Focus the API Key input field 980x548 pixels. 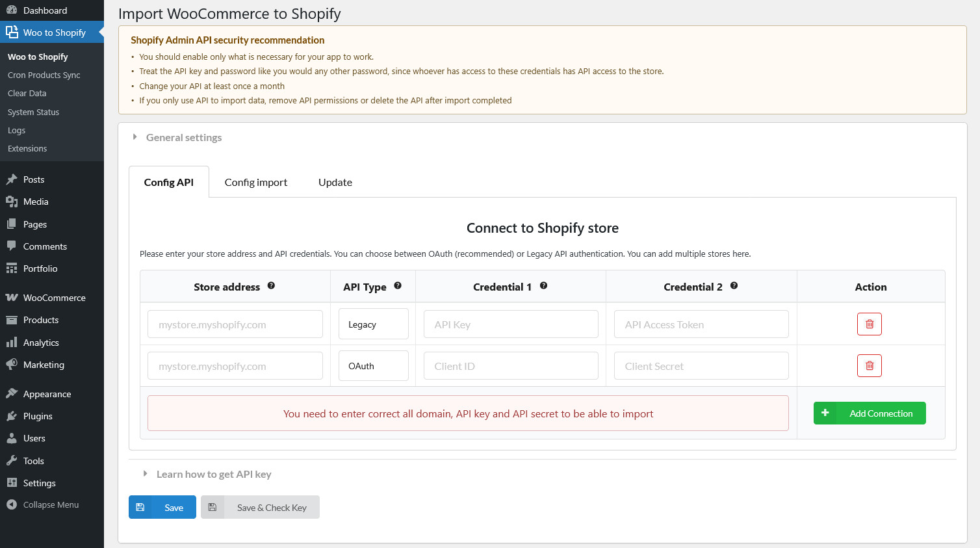(x=510, y=324)
